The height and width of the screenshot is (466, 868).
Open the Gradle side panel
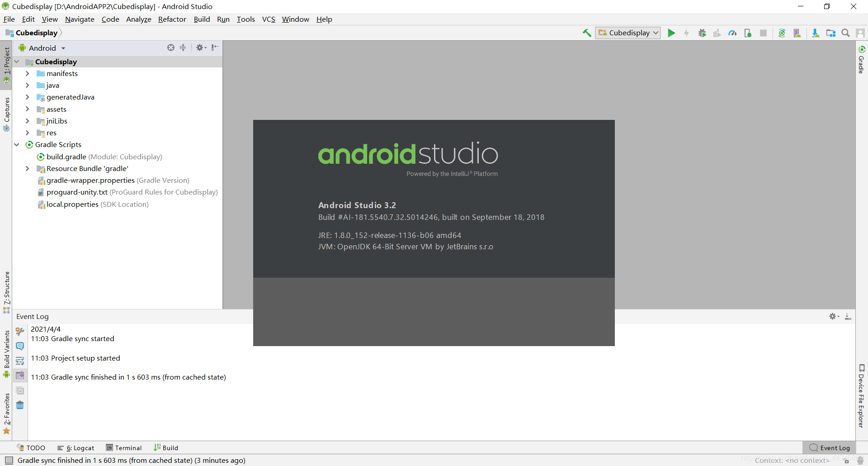(862, 59)
